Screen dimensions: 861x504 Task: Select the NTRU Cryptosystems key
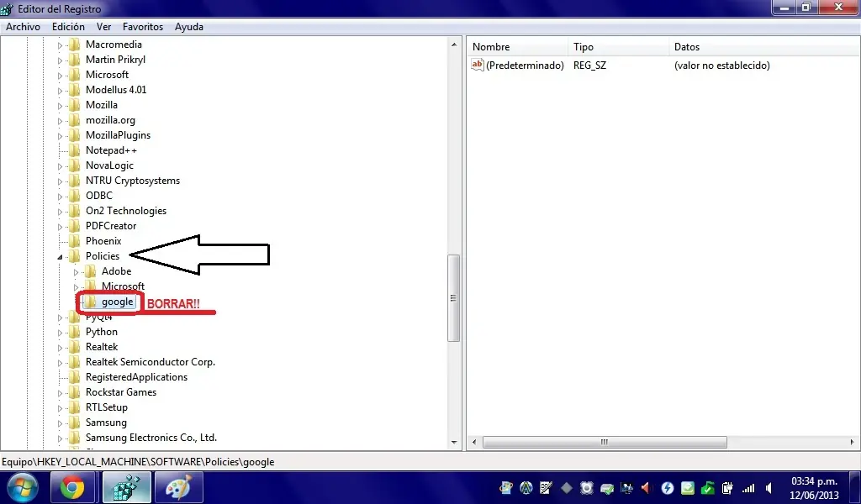pyautogui.click(x=133, y=181)
